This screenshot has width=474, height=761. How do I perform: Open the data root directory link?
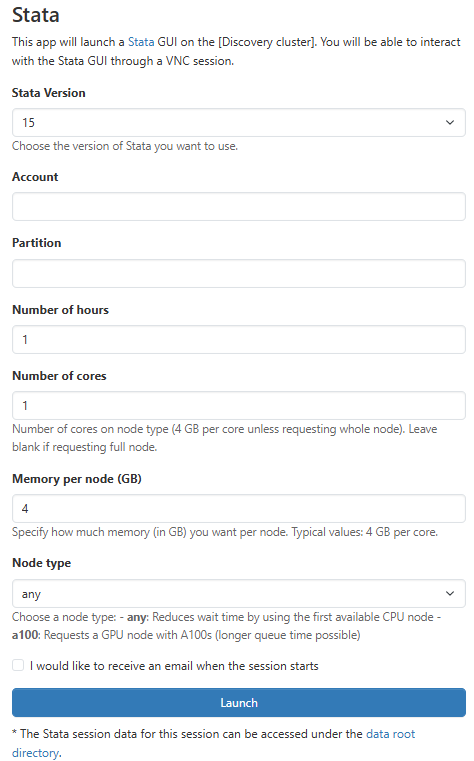point(213,743)
